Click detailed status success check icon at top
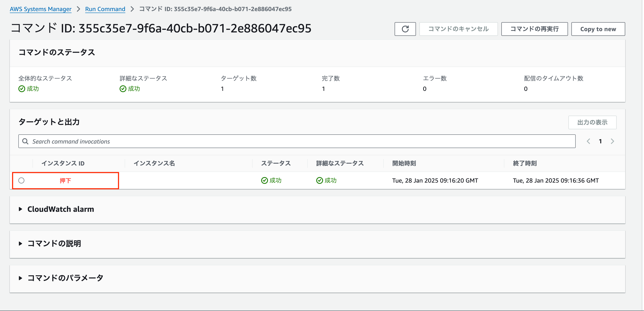 (x=123, y=89)
